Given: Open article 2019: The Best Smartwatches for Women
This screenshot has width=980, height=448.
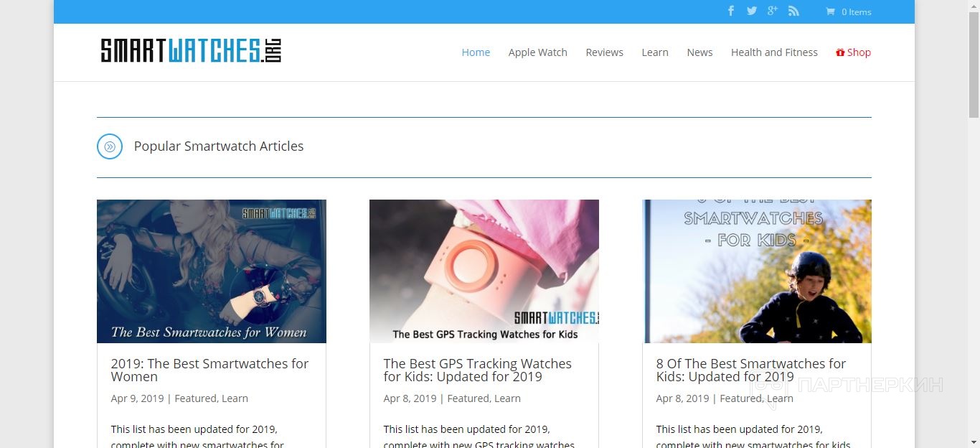Looking at the screenshot, I should point(209,370).
